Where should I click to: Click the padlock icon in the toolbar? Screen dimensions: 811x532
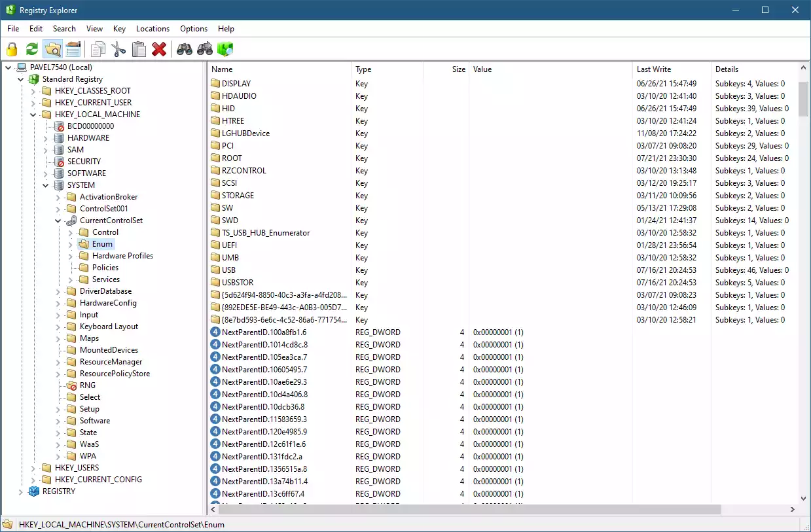[x=12, y=49]
